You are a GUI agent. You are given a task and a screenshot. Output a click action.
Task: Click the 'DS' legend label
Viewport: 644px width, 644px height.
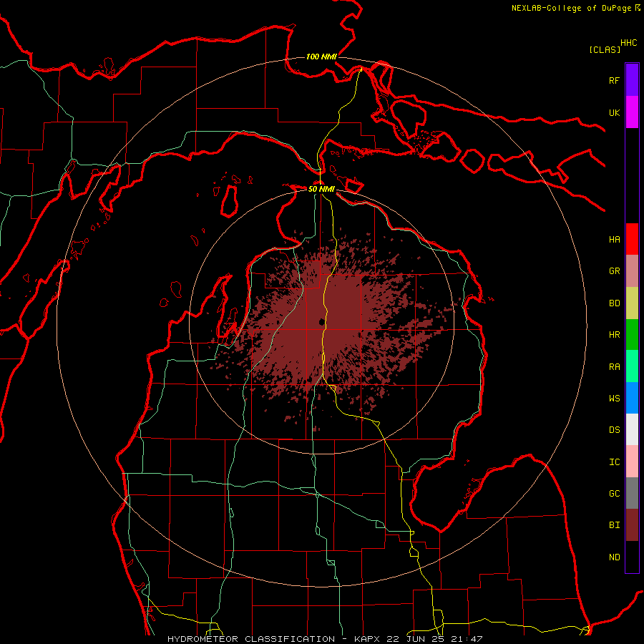pyautogui.click(x=614, y=430)
